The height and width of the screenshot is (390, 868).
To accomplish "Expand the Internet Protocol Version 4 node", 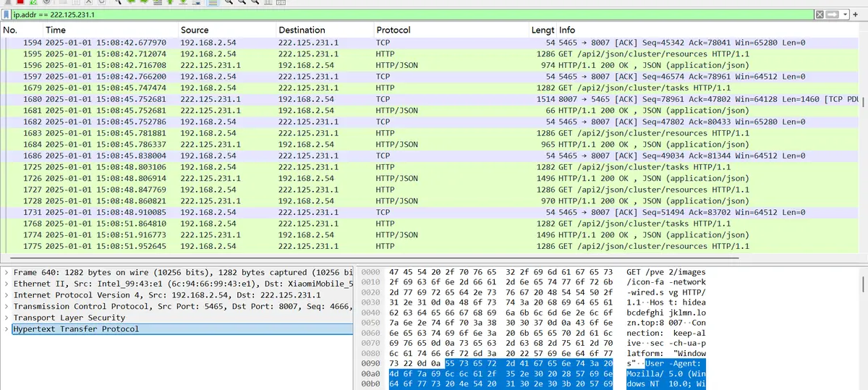I will [6, 295].
